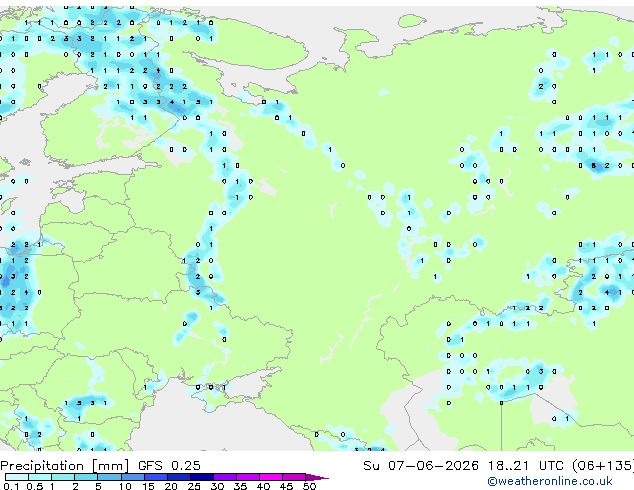The image size is (634, 490).
Task: Click the 35–40 mm violet legend swatch
Action: pos(247,477)
